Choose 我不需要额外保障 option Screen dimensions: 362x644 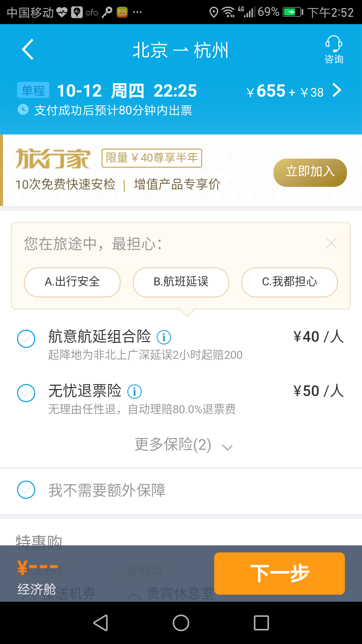pos(26,490)
